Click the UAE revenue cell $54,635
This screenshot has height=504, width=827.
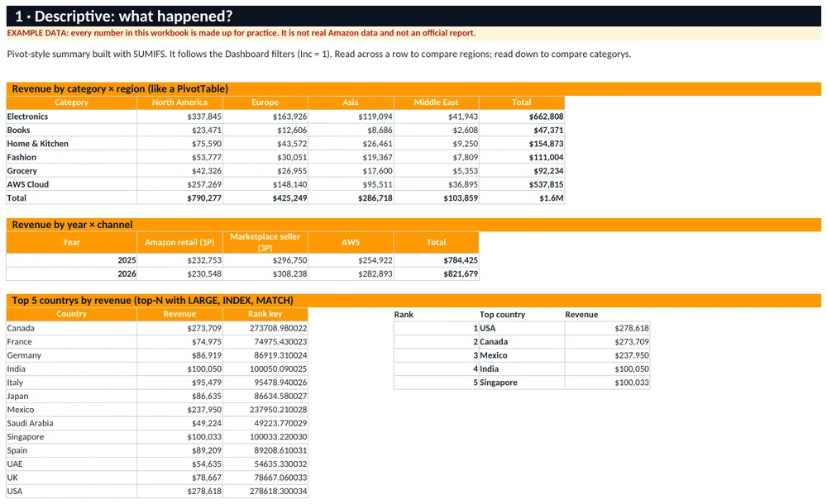click(x=179, y=464)
